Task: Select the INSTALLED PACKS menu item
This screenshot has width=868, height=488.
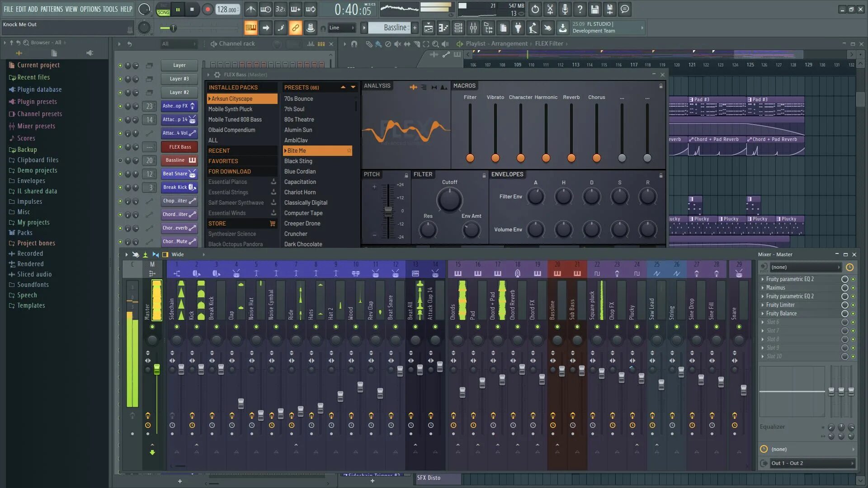Action: 233,88
